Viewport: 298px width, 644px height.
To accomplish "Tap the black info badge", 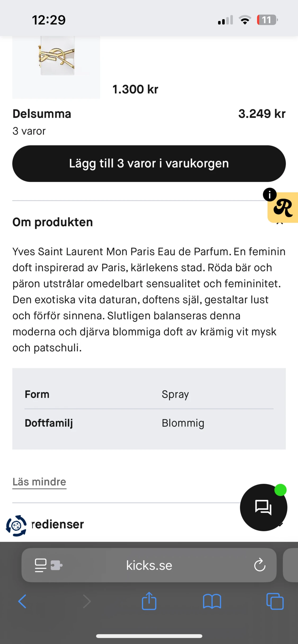I will [270, 194].
